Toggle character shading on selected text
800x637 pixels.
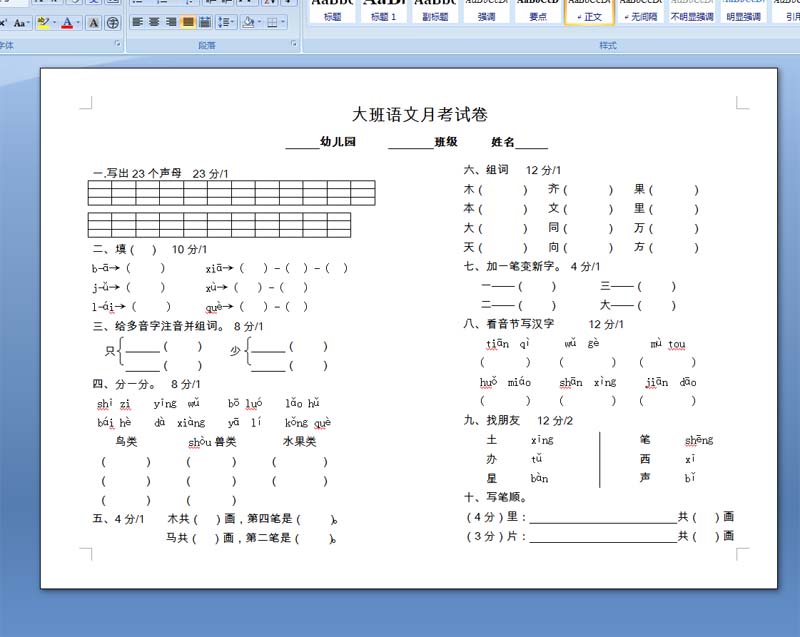[93, 23]
